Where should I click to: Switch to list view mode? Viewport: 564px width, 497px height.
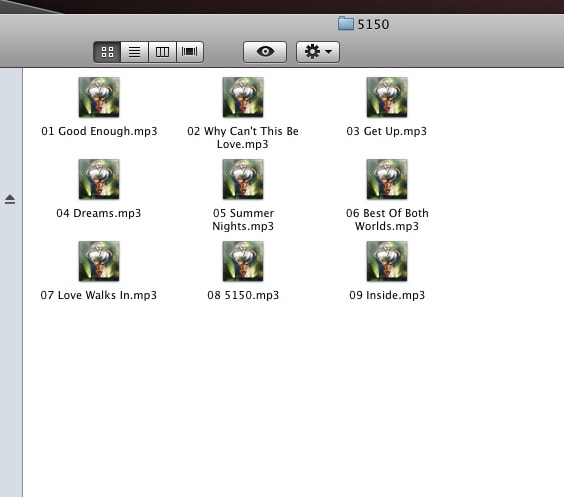point(135,52)
